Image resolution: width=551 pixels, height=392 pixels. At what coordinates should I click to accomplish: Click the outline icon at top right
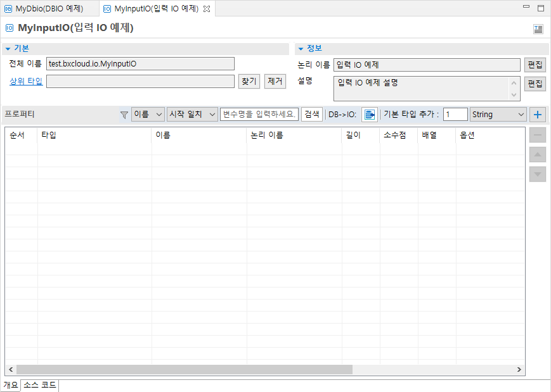tap(538, 28)
